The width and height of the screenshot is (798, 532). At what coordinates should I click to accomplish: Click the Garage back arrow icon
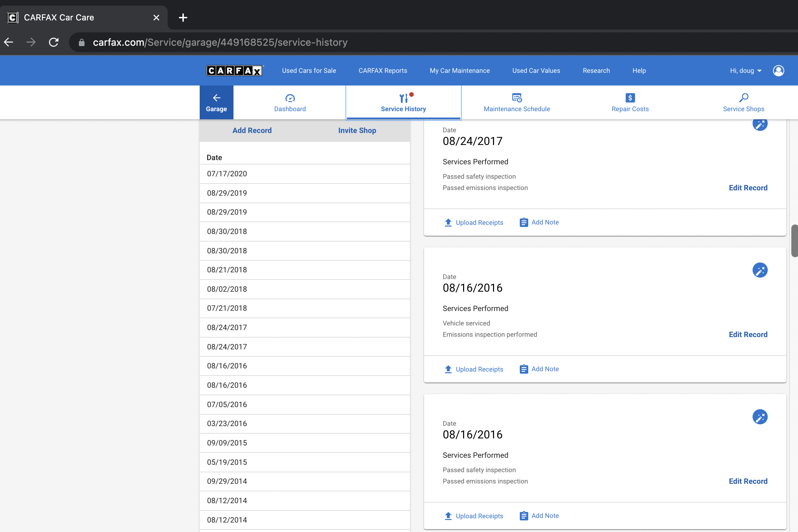click(217, 98)
